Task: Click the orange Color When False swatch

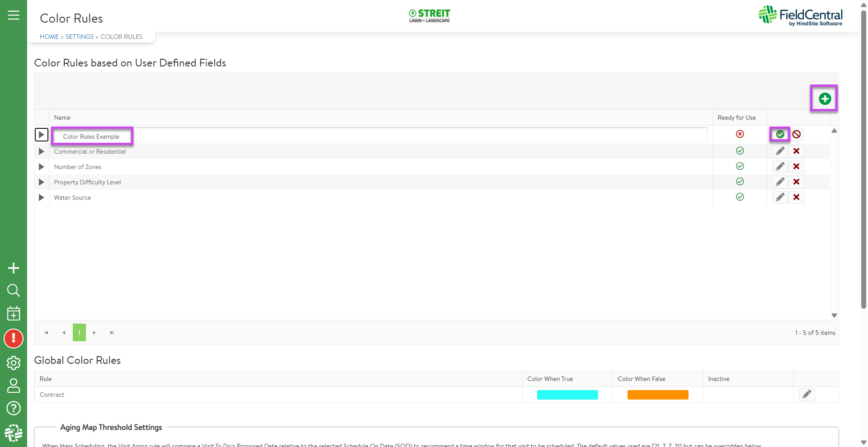Action: tap(657, 395)
